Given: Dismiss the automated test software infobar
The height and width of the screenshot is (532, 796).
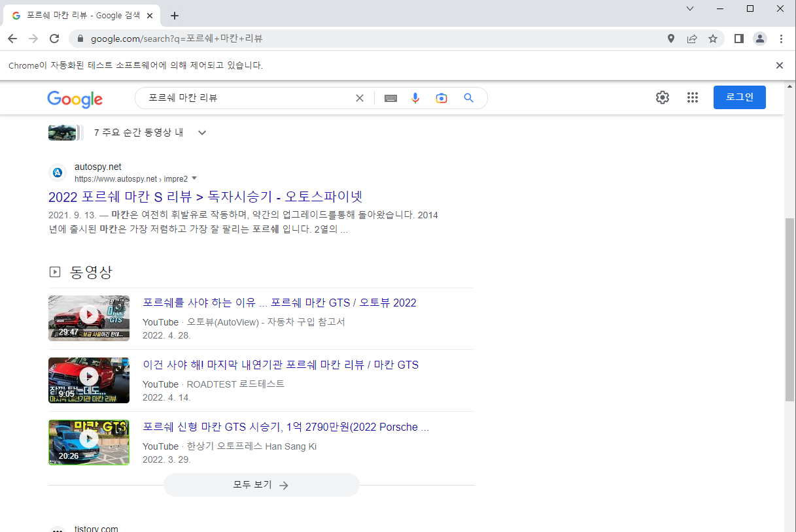Looking at the screenshot, I should [779, 65].
